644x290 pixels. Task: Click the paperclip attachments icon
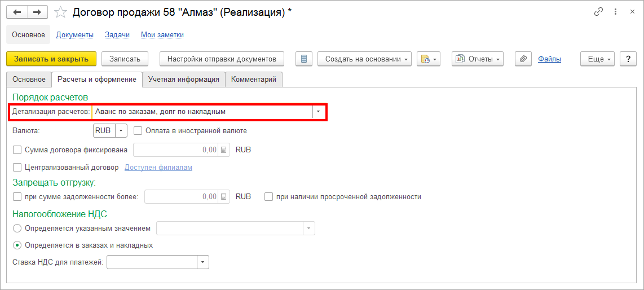pos(523,59)
